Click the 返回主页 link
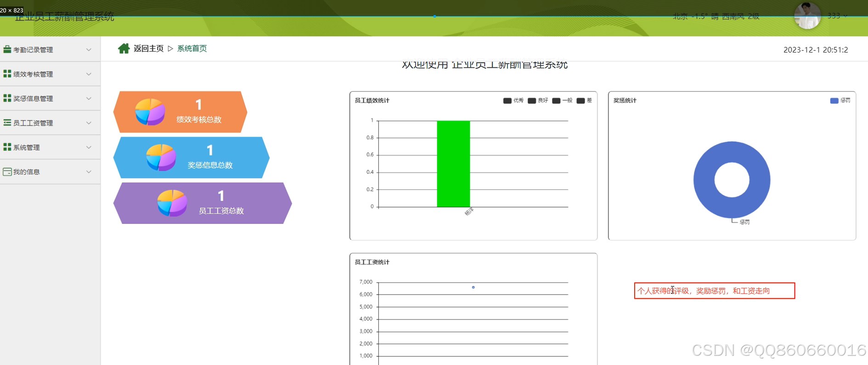This screenshot has height=365, width=868. [148, 49]
